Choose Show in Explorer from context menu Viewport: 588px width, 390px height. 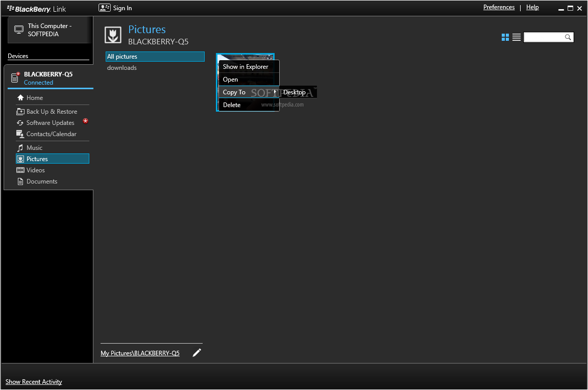point(249,67)
